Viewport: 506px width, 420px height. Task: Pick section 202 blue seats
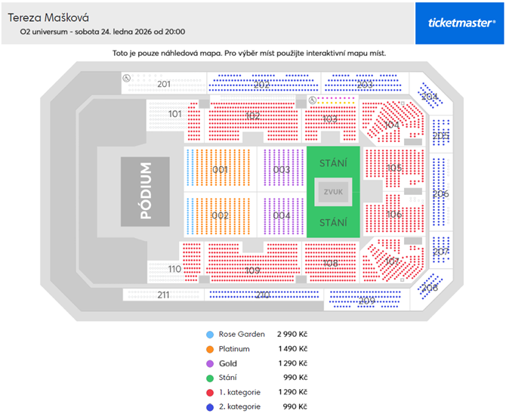click(x=263, y=83)
